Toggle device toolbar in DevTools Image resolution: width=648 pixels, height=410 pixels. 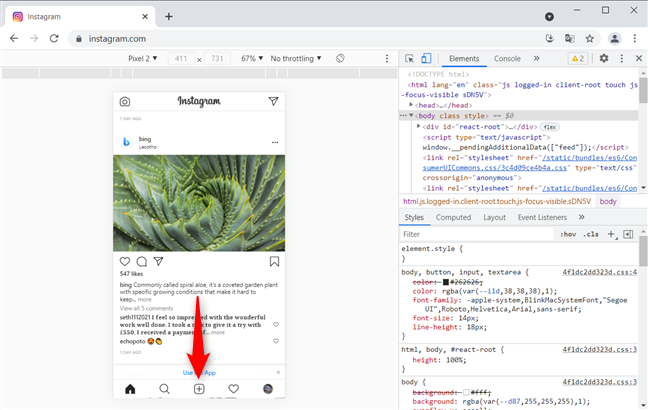[x=426, y=59]
